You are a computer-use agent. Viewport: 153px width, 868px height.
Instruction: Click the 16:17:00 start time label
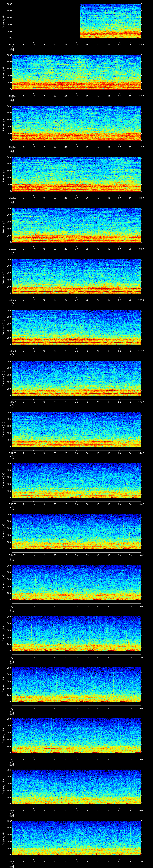click(x=12, y=708)
